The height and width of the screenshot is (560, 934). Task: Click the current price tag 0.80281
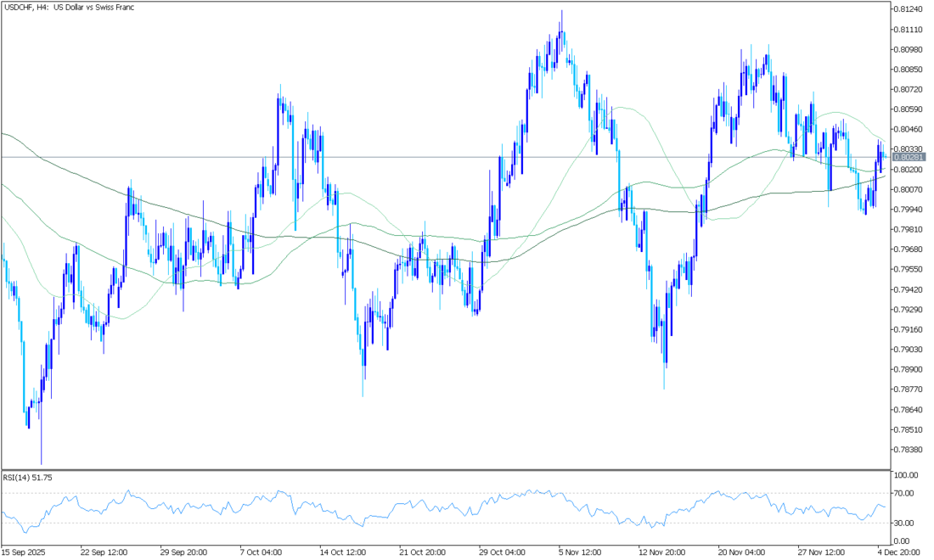pyautogui.click(x=908, y=157)
